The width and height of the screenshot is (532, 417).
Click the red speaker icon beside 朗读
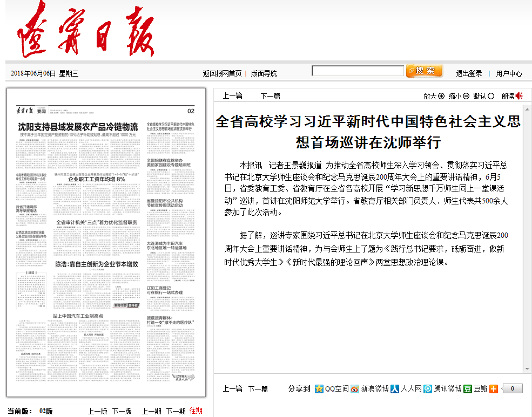click(x=519, y=96)
